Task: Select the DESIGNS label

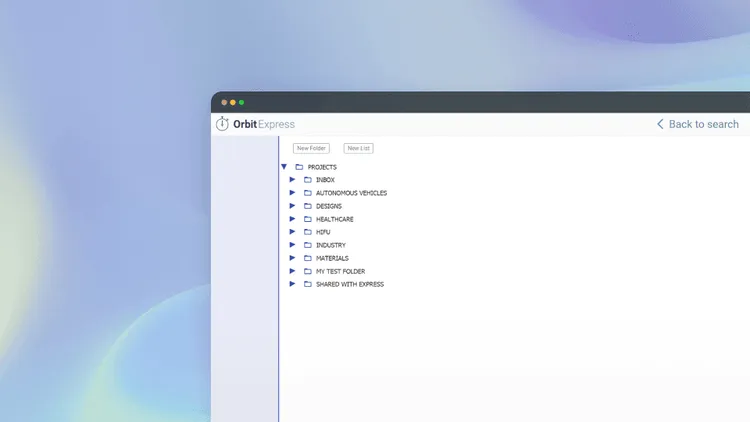Action: [x=329, y=206]
